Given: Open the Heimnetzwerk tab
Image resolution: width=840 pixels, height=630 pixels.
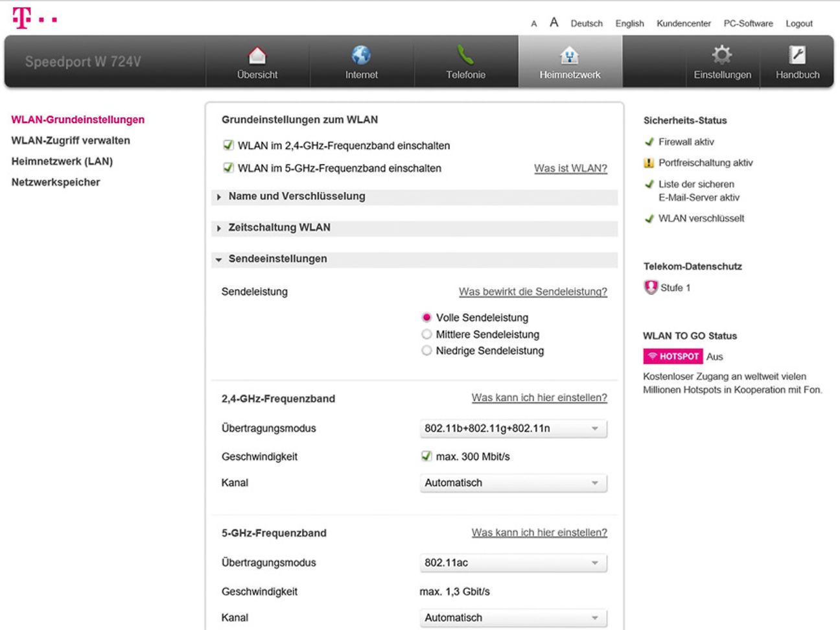Looking at the screenshot, I should [x=570, y=62].
